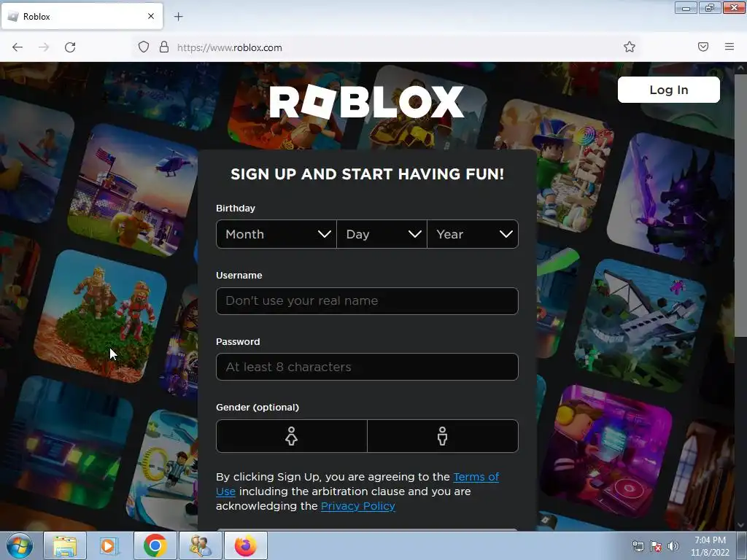Close the Roblox tab
747x560 pixels.
[150, 16]
